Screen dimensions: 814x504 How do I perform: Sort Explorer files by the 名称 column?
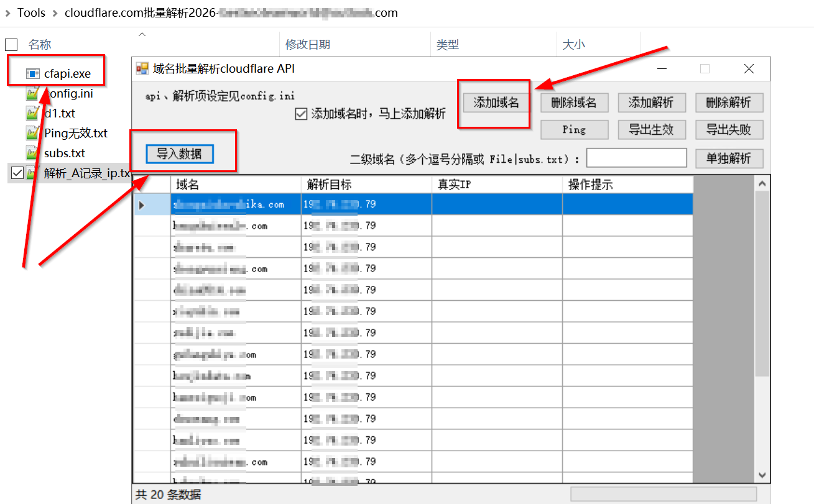(x=40, y=44)
